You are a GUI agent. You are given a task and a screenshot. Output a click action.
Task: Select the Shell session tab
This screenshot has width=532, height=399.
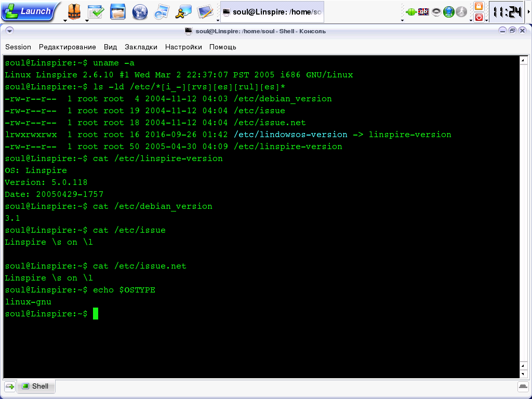point(36,387)
